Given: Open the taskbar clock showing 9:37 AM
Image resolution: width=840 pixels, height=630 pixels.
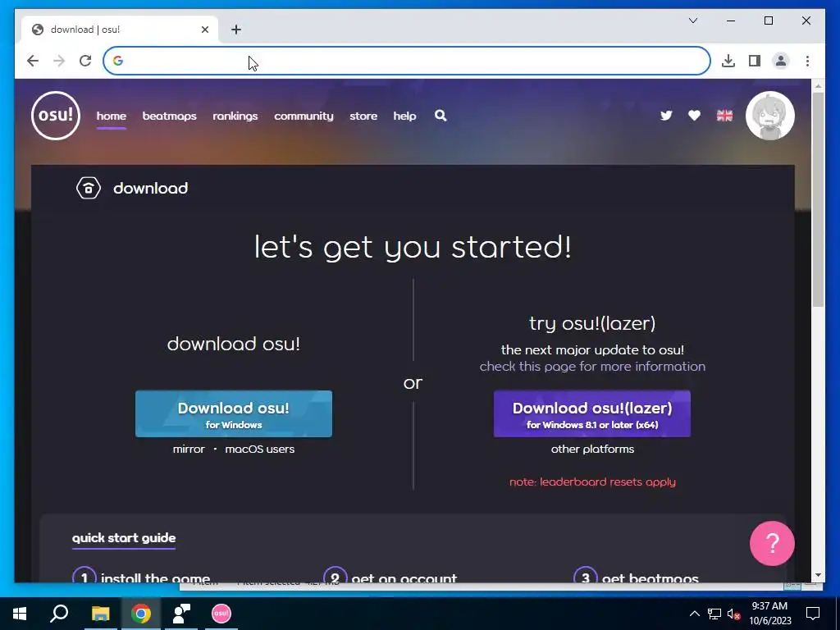Looking at the screenshot, I should (769, 614).
